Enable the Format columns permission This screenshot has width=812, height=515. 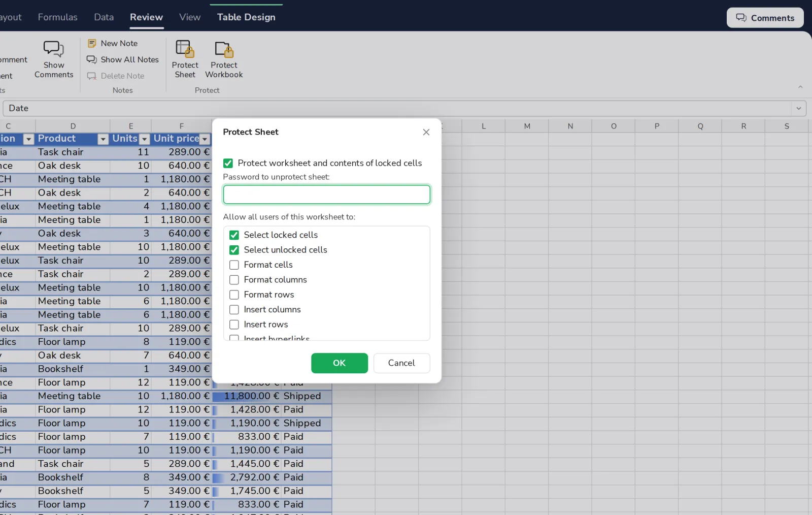tap(234, 280)
